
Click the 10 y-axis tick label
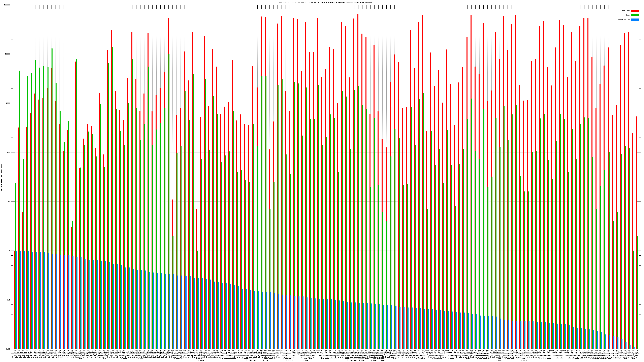[9, 202]
